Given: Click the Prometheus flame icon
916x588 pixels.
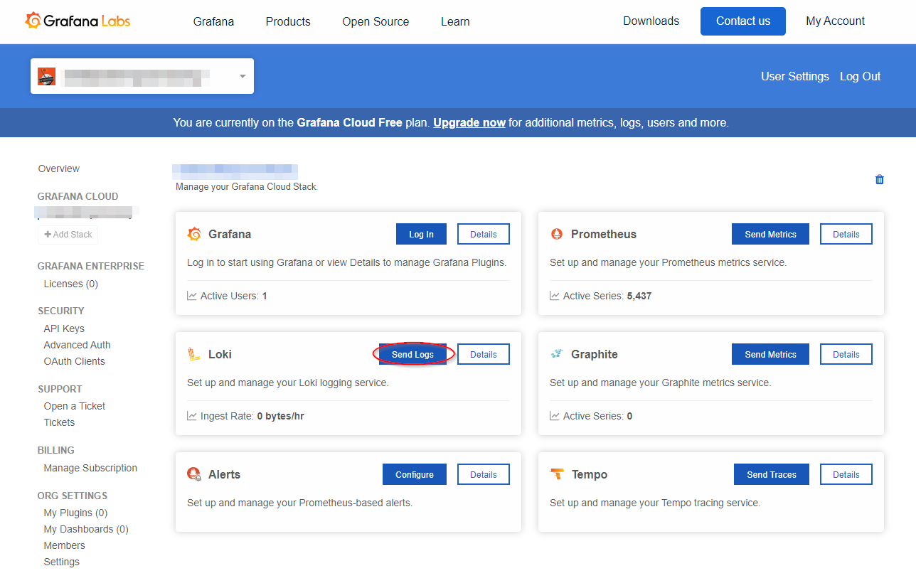Looking at the screenshot, I should point(557,234).
